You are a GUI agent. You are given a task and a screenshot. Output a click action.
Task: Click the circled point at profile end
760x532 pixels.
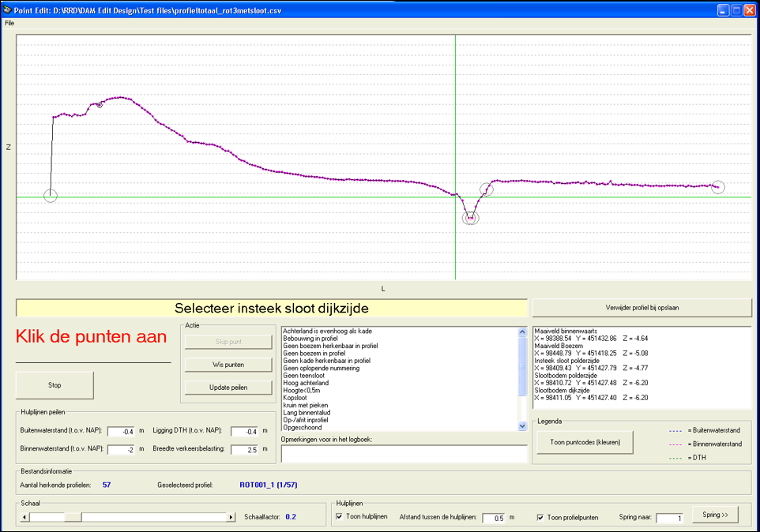pyautogui.click(x=717, y=187)
